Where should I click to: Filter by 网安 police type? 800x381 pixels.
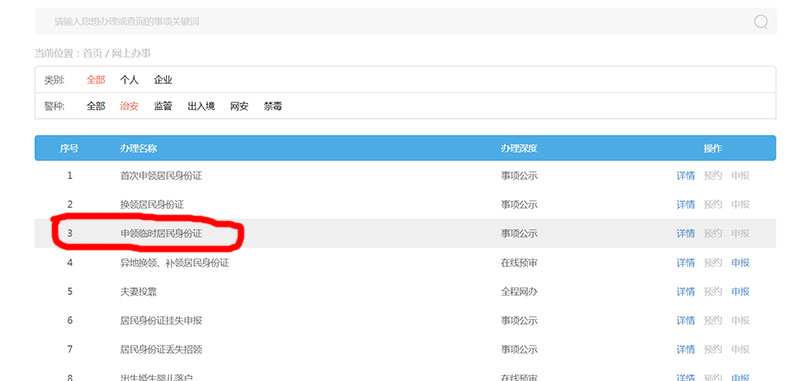click(239, 106)
